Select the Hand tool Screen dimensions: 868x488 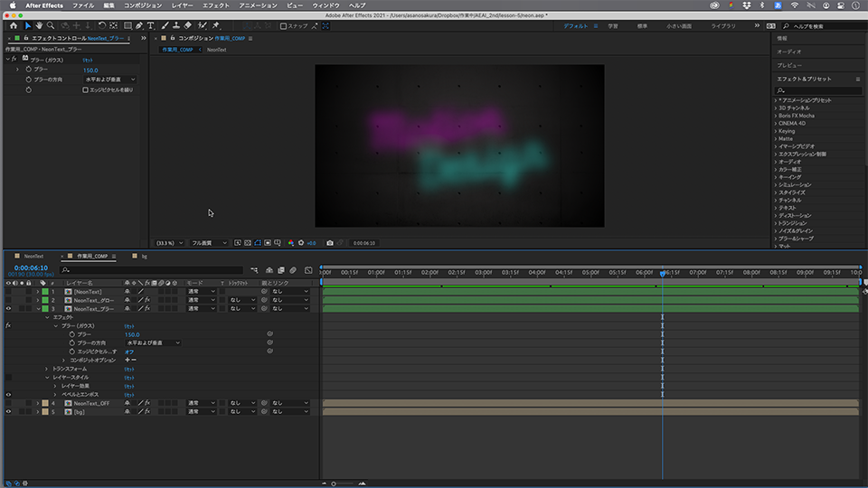point(39,25)
